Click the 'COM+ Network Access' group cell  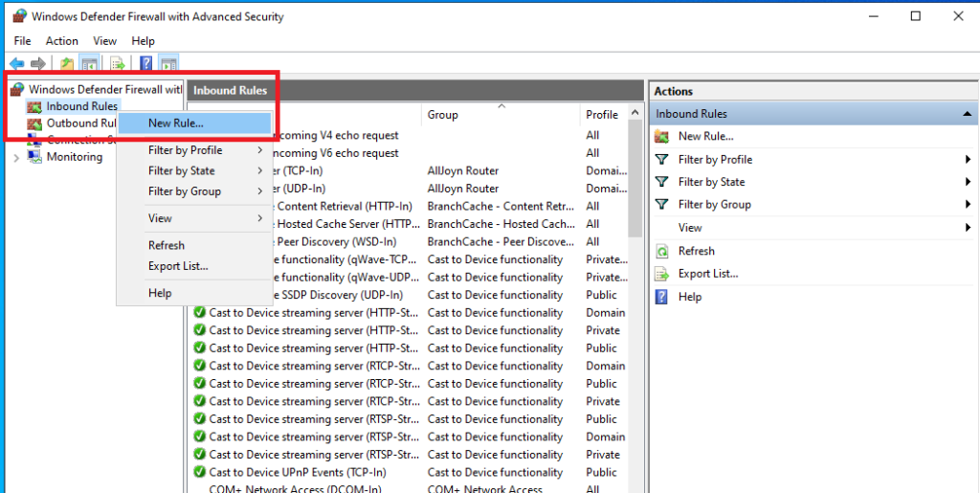click(484, 489)
